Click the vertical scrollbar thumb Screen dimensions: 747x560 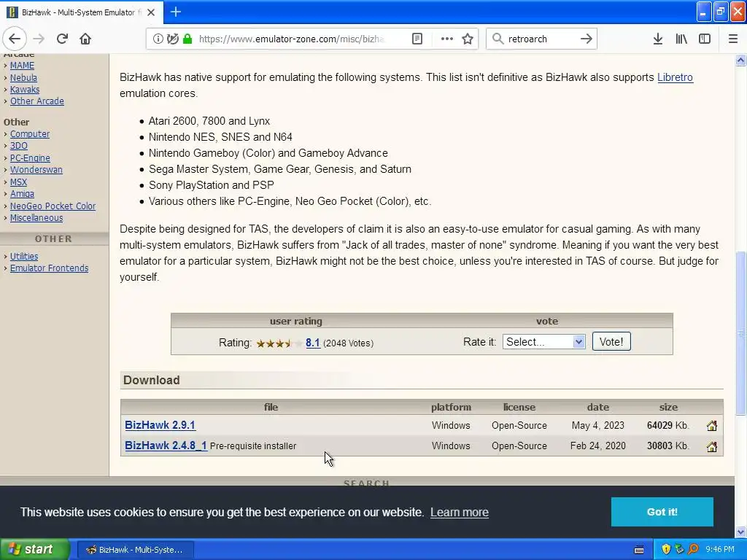[740, 333]
